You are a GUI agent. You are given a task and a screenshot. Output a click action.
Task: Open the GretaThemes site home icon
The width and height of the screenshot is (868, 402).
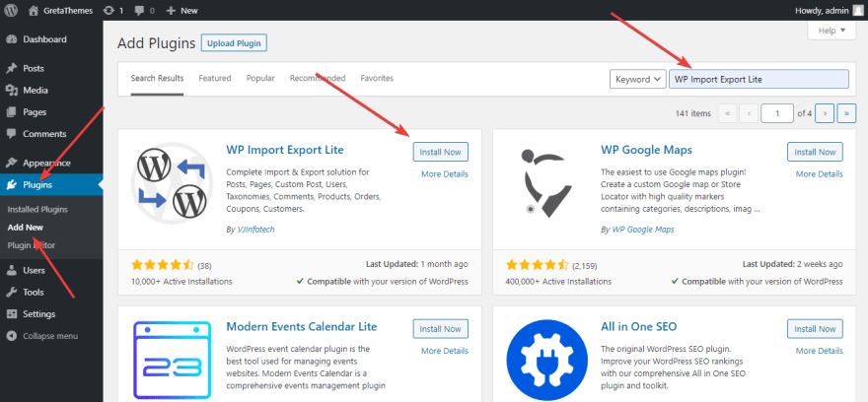click(x=34, y=10)
